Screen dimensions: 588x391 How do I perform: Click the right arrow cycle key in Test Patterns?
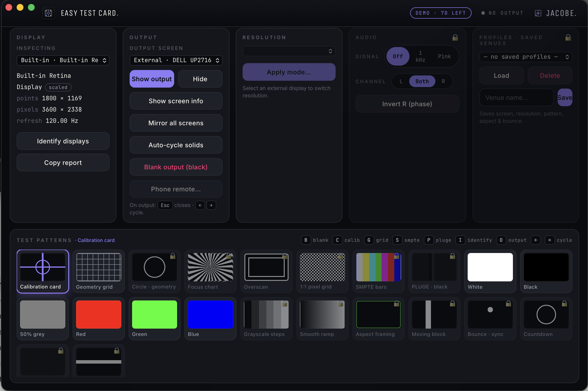[x=549, y=240]
